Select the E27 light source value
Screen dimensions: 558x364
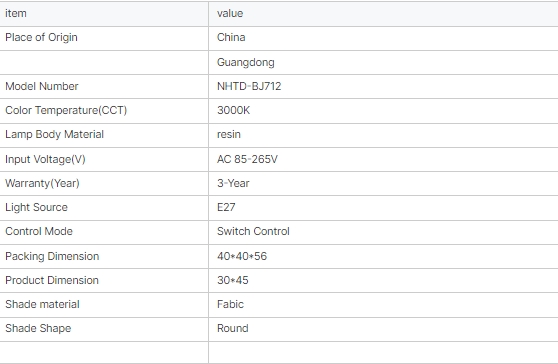(x=226, y=207)
